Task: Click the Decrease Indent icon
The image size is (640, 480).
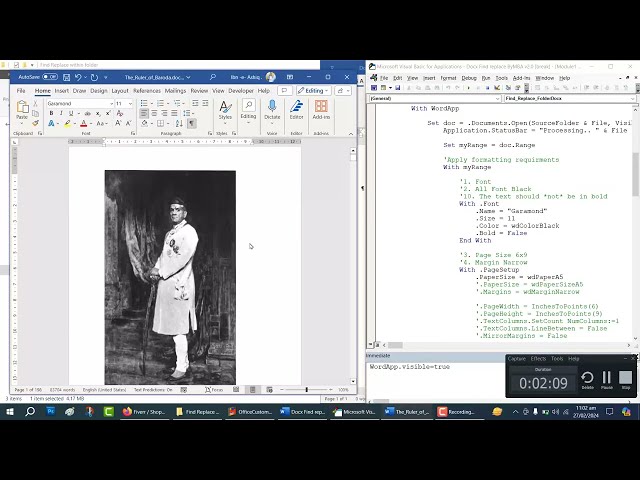Action: pos(195,103)
